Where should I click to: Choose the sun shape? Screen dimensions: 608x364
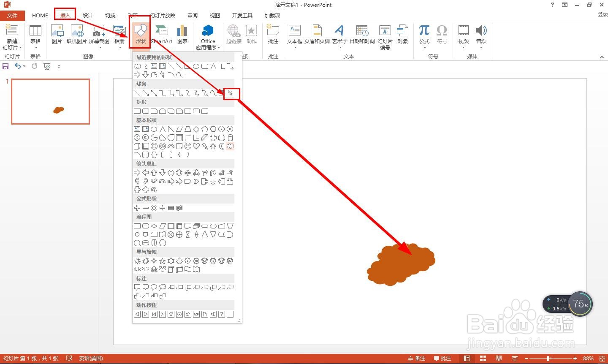[213, 146]
